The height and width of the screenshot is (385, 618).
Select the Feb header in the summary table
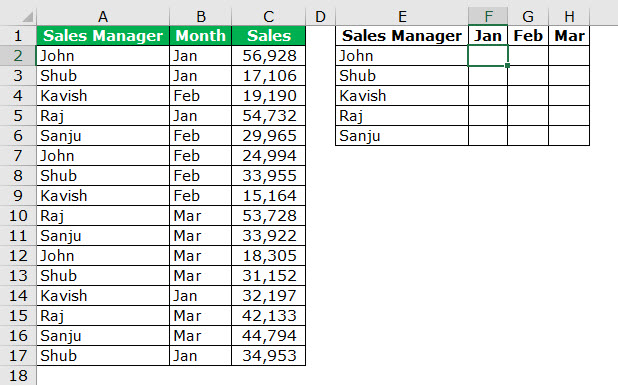click(528, 36)
